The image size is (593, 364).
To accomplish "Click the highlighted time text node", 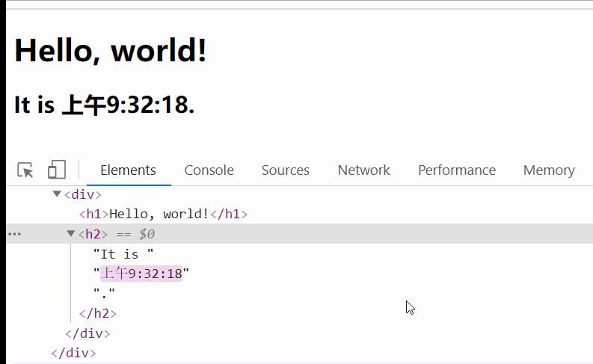I will click(141, 274).
